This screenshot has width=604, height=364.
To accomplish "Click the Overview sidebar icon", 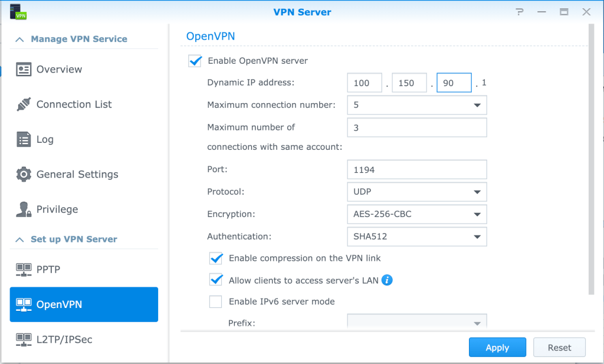I will [24, 70].
